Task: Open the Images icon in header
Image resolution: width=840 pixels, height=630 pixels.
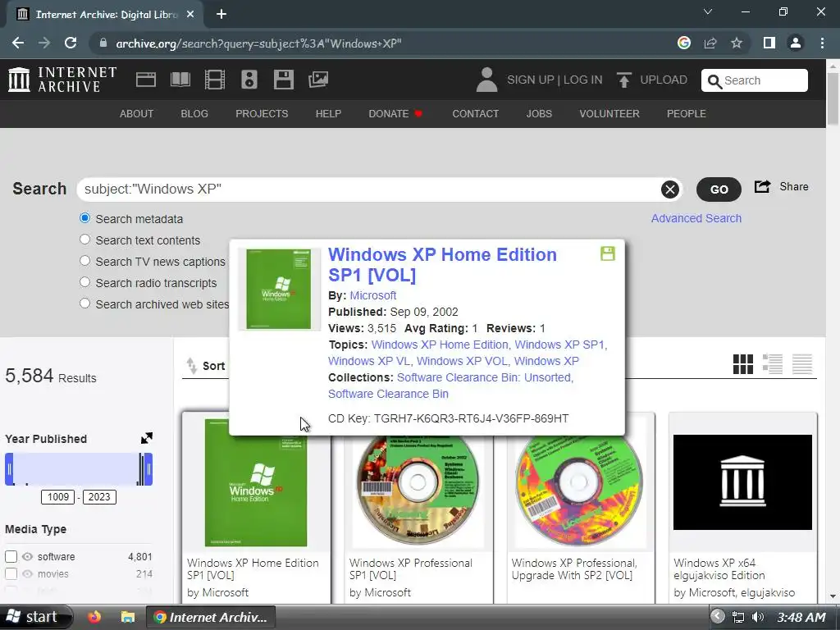Action: (318, 80)
